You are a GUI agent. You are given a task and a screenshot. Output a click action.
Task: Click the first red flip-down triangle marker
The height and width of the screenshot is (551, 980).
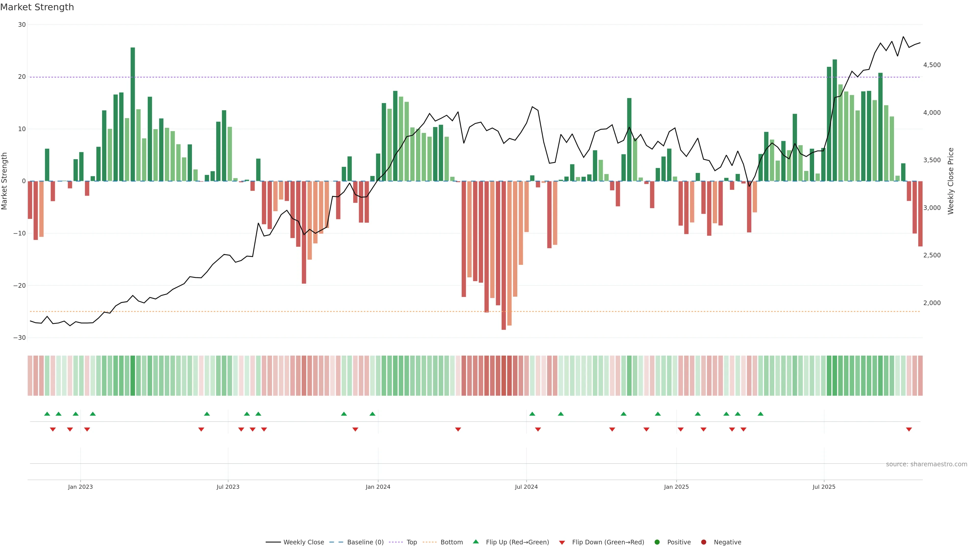(x=53, y=429)
